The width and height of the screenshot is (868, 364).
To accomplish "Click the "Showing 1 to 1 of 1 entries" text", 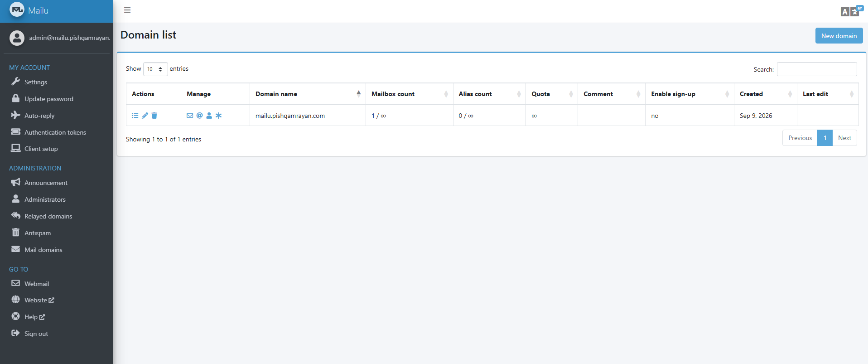I will pos(164,139).
